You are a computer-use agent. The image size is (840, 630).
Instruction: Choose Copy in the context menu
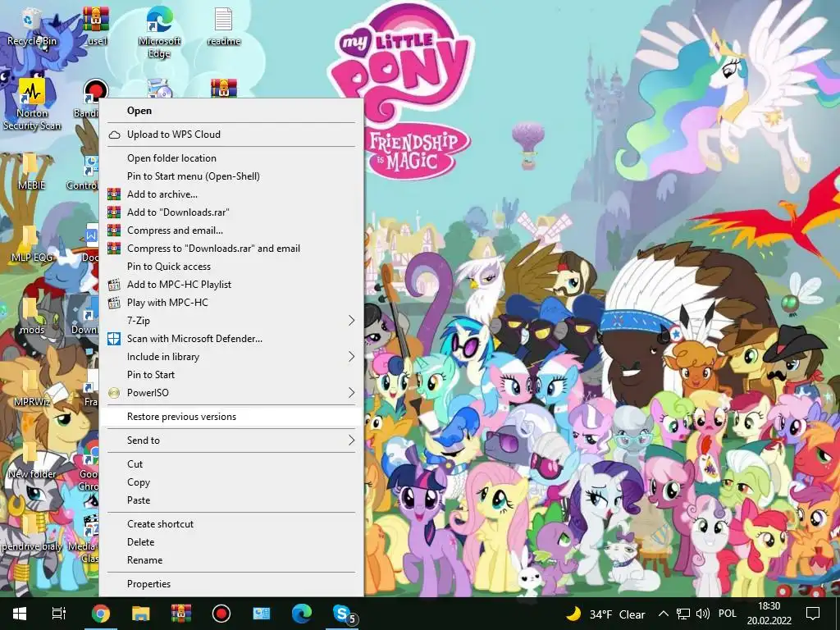[231, 482]
